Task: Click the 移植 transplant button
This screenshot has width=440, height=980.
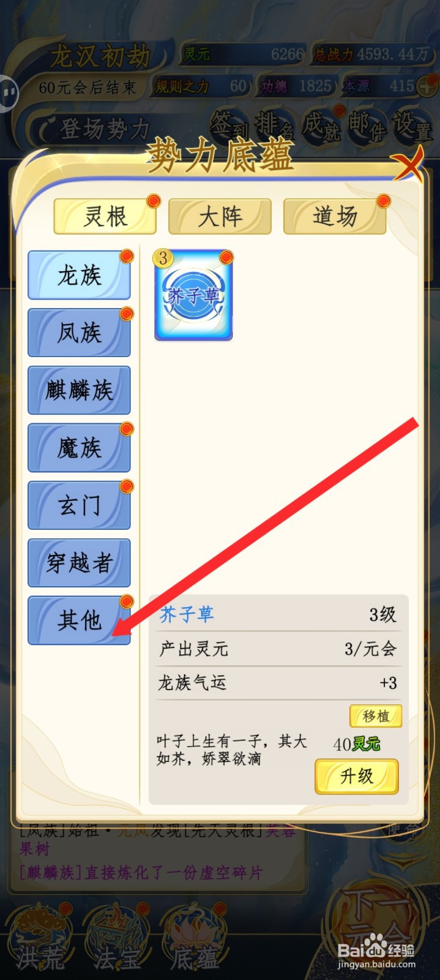Action: (376, 716)
